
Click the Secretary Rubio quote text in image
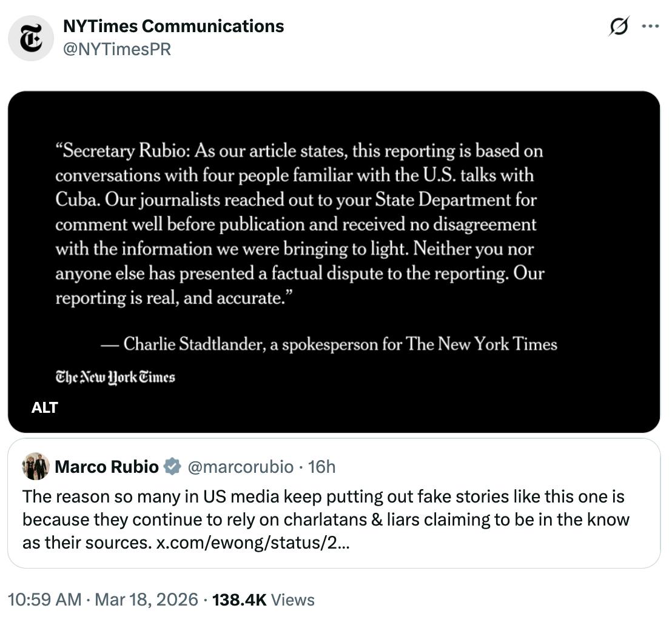click(x=300, y=224)
